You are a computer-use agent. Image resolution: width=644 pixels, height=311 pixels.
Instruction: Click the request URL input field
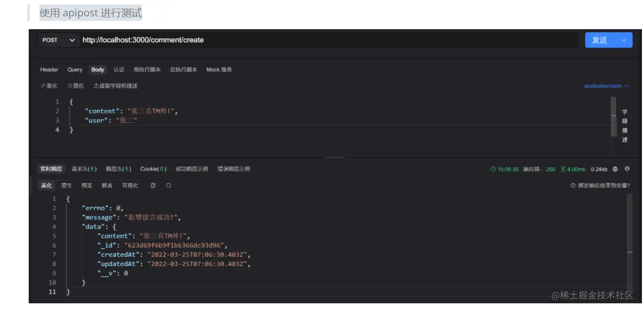pos(329,40)
